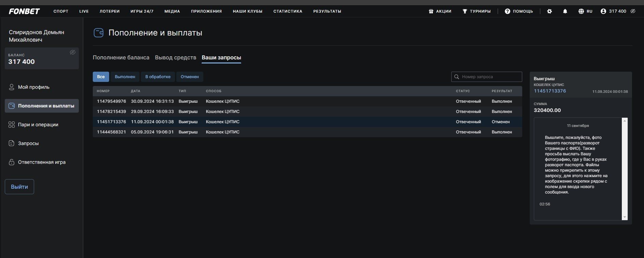Click the globe language icon
This screenshot has width=644, height=258.
pyautogui.click(x=581, y=11)
